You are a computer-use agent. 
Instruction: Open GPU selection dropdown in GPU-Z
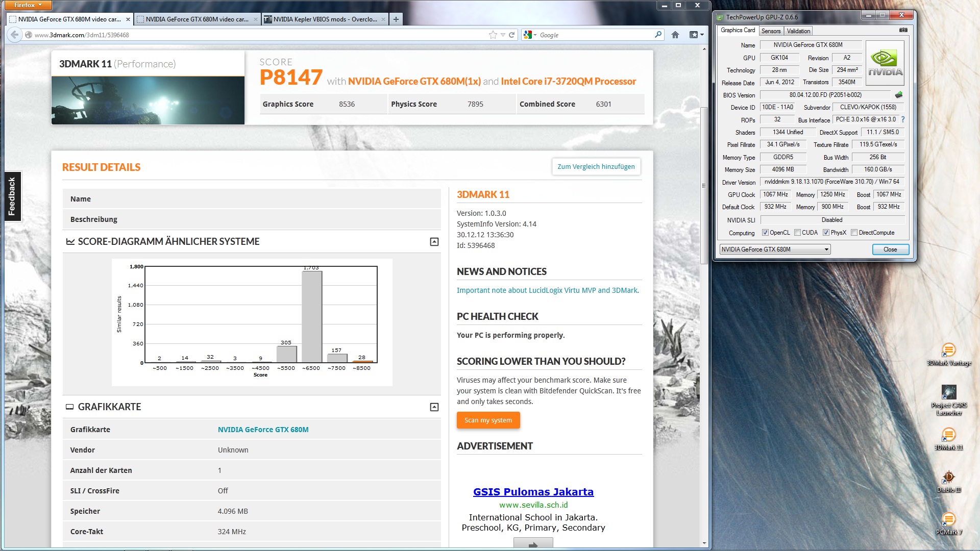click(775, 249)
